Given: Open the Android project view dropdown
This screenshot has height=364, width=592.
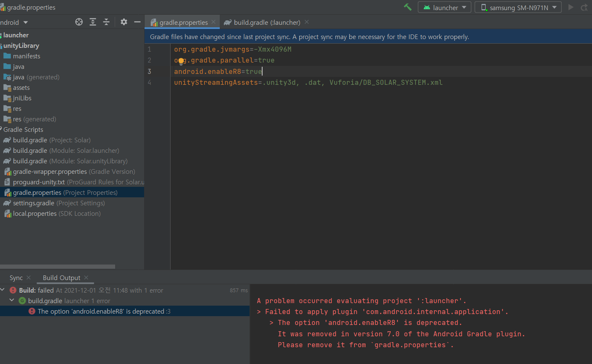Looking at the screenshot, I should tap(14, 22).
